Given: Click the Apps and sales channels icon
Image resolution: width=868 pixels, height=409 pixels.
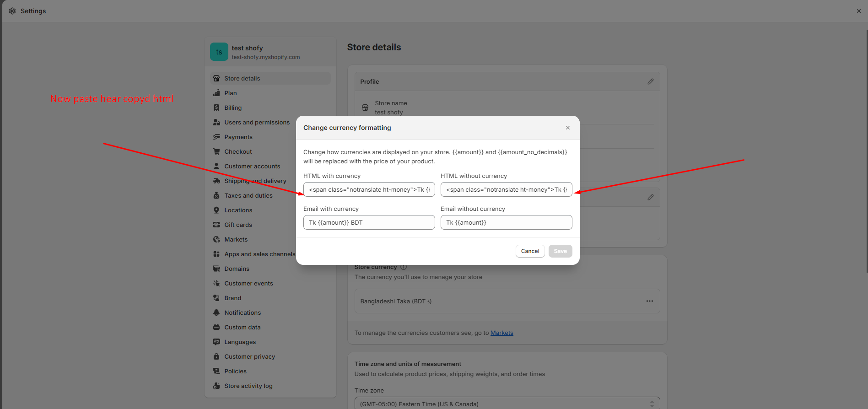Looking at the screenshot, I should coord(216,254).
